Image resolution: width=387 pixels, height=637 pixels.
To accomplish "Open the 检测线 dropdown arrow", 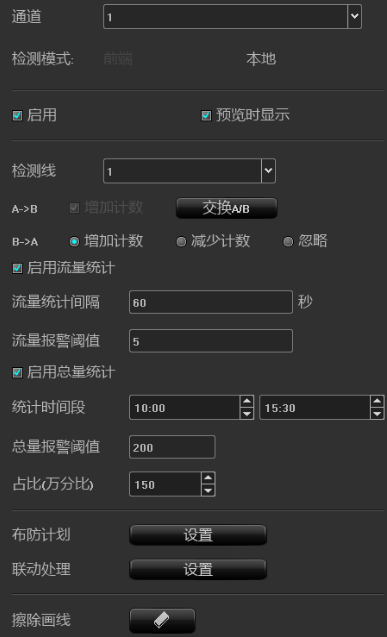I will tap(268, 171).
